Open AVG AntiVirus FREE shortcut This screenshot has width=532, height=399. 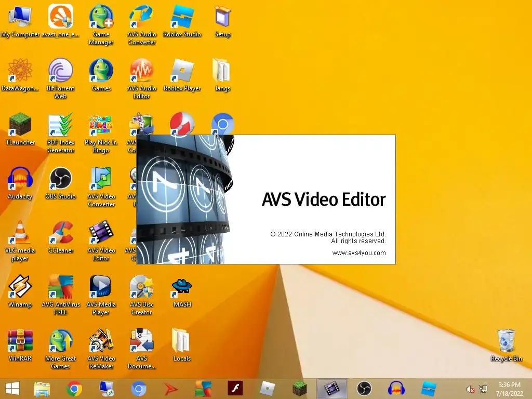click(x=60, y=295)
